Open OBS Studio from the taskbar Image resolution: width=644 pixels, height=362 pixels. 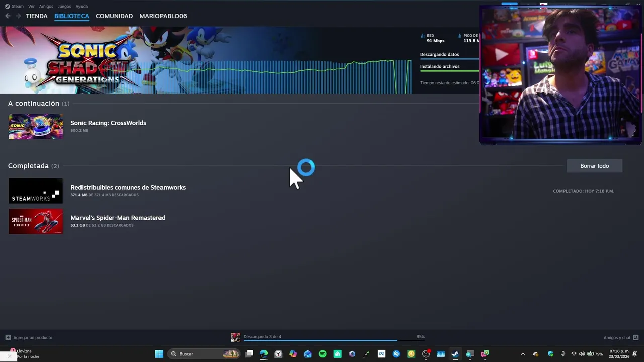426,354
